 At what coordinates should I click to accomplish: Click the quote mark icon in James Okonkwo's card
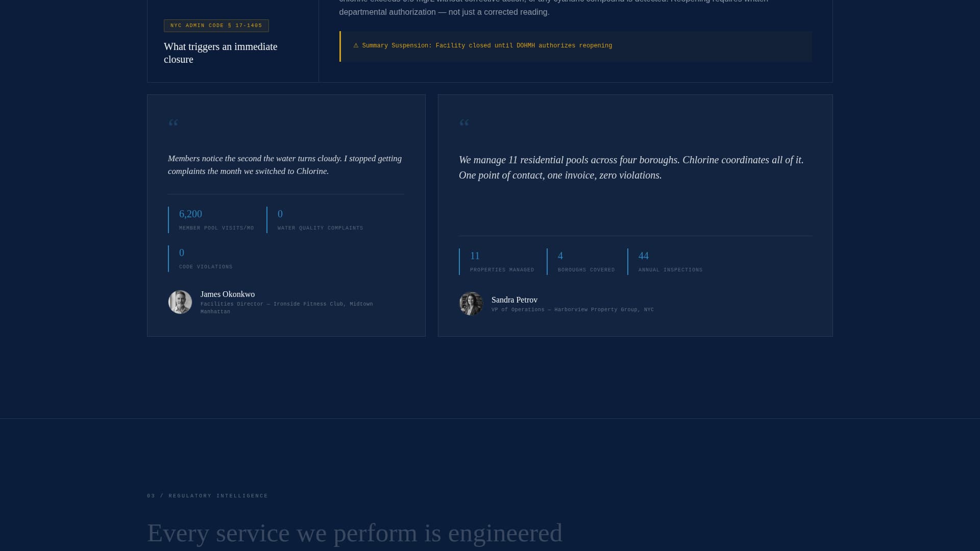point(173,123)
